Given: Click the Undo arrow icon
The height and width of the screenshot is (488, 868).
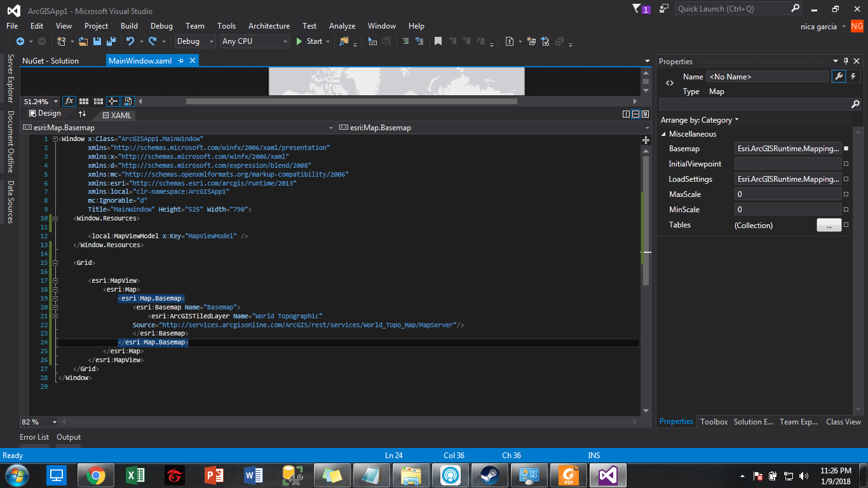Looking at the screenshot, I should 130,41.
